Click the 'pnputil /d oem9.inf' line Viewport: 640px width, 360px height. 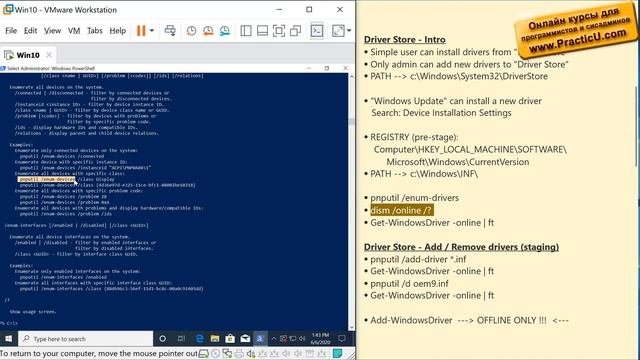409,284
